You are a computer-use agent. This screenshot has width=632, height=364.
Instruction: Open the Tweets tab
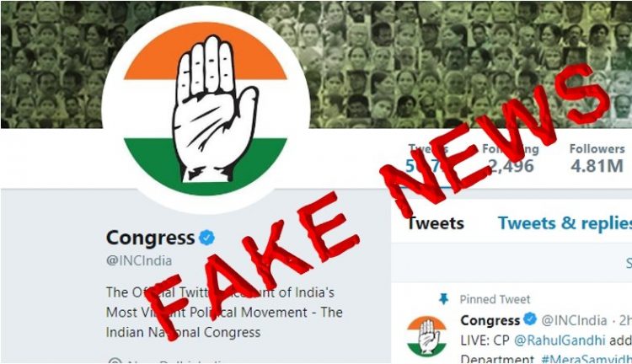(x=436, y=223)
